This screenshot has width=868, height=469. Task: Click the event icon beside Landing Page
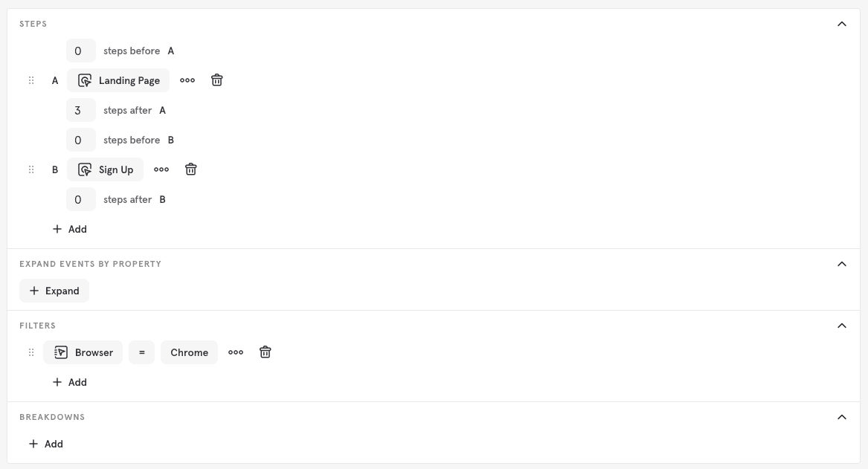(85, 80)
